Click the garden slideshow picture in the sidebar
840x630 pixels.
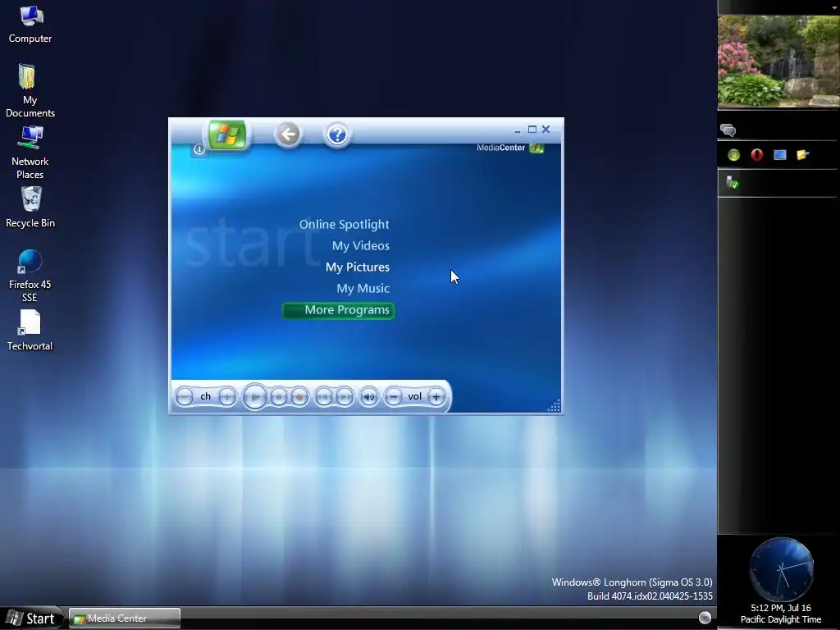click(x=778, y=61)
